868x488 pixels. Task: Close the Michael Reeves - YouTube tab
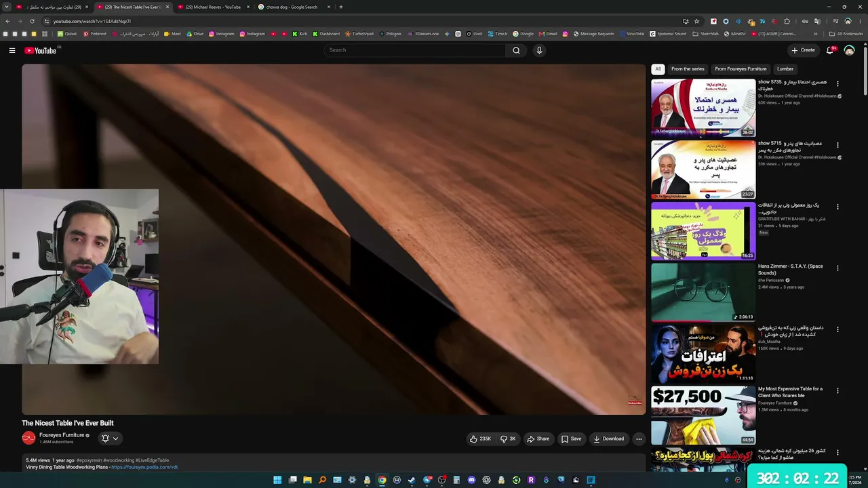point(247,7)
